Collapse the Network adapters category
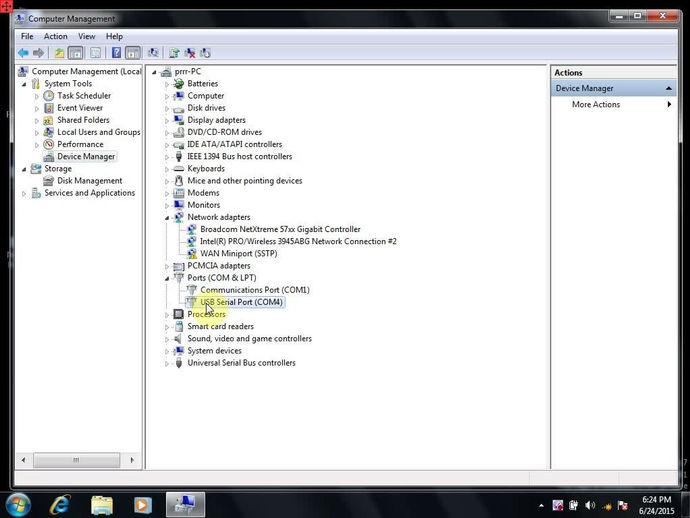690x518 pixels. point(167,217)
